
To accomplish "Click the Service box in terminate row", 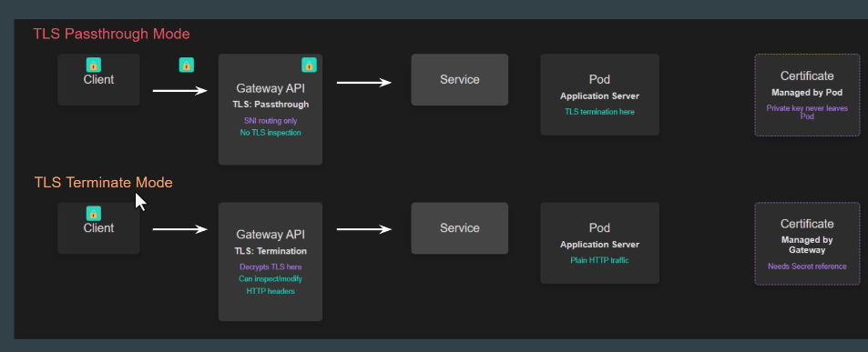I will 459,228.
